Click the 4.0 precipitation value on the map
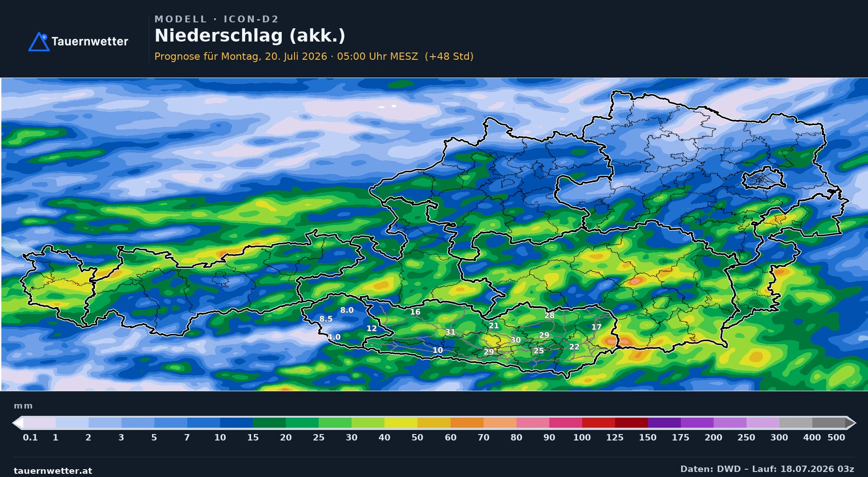The height and width of the screenshot is (477, 868). pos(334,337)
